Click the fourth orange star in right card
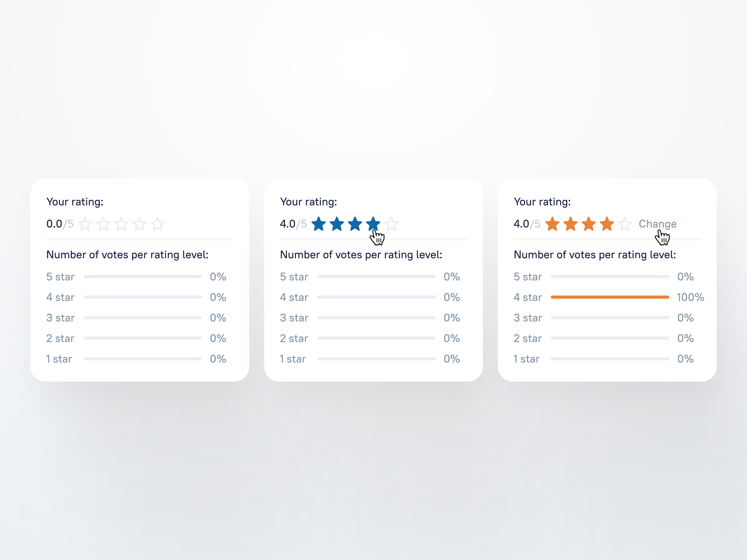The width and height of the screenshot is (747, 560). 607,224
